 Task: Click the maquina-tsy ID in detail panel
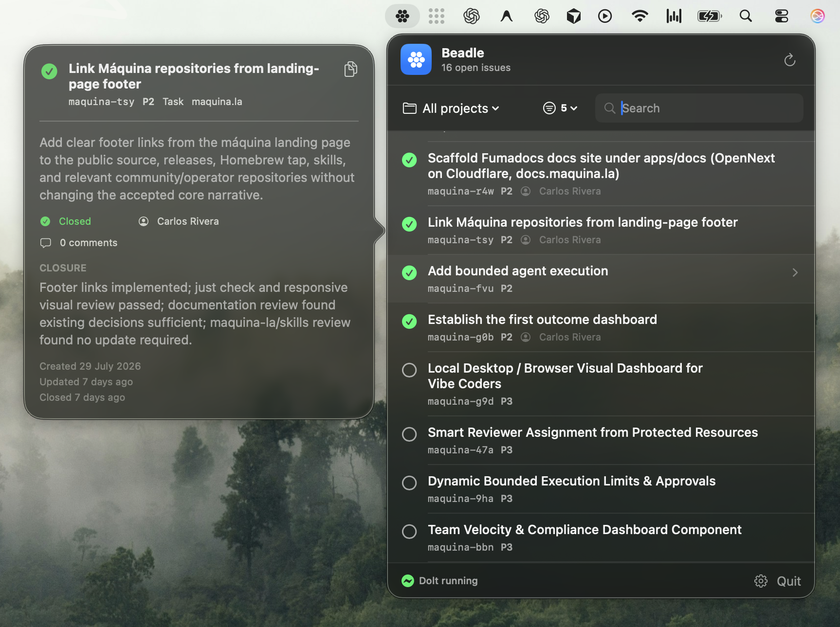[x=101, y=102]
